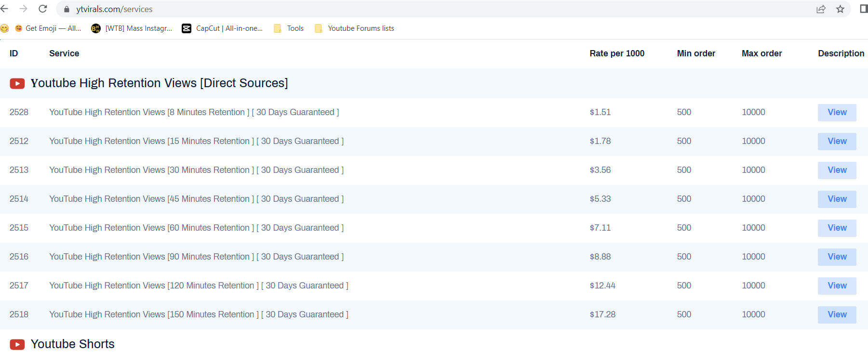The image size is (868, 352).
Task: Click YouTube icon beside High Retention Views heading
Action: point(17,83)
